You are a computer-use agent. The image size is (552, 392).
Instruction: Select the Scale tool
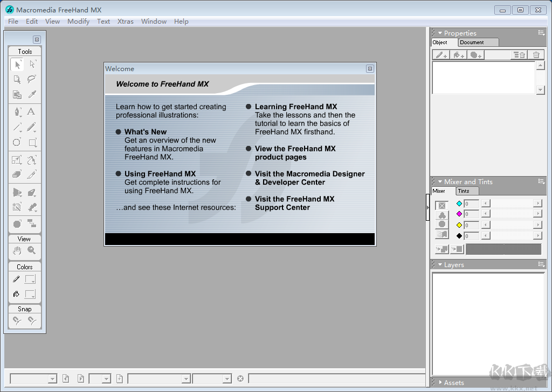17,160
